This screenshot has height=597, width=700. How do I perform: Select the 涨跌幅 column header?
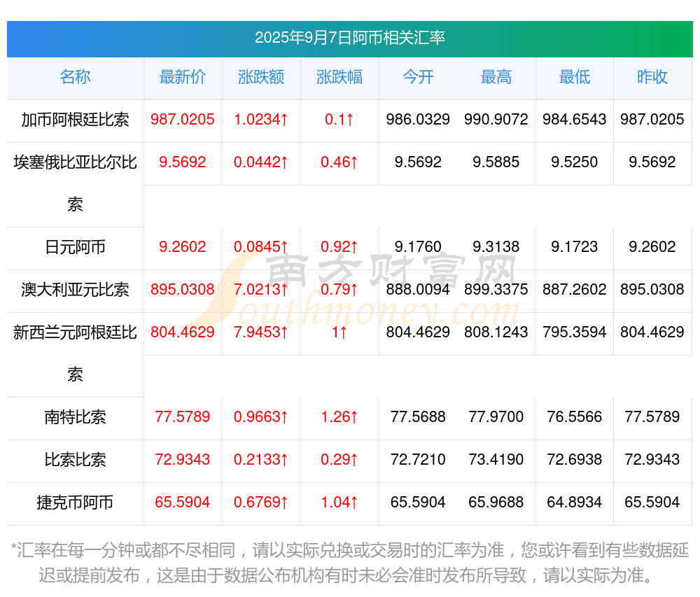[x=339, y=78]
